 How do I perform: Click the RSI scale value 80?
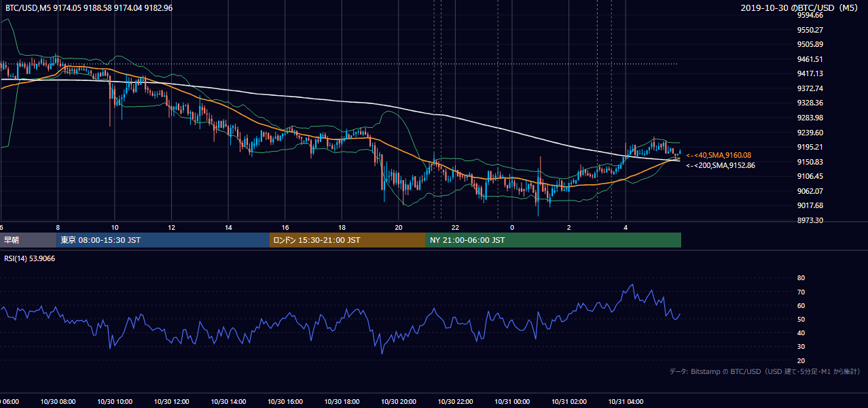pyautogui.click(x=801, y=278)
